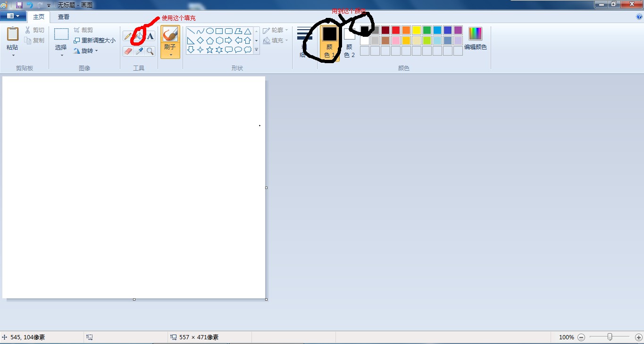Click the Undo arrow in the title bar
The width and height of the screenshot is (644, 344).
(30, 5)
